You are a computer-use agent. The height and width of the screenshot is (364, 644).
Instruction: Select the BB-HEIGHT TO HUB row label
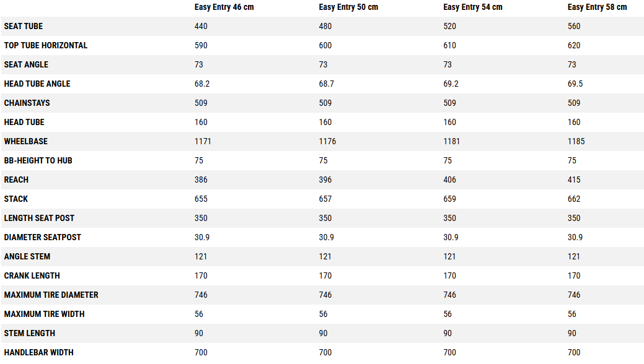[x=38, y=161]
